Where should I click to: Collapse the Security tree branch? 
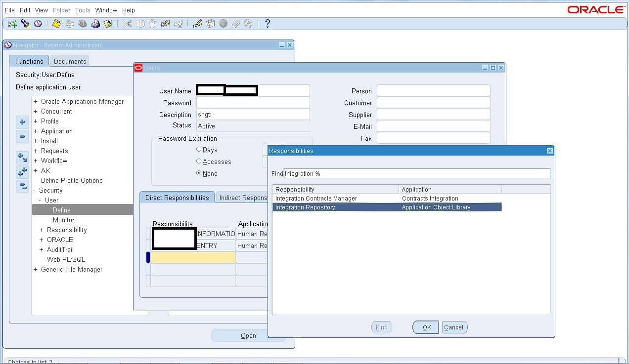pos(34,190)
